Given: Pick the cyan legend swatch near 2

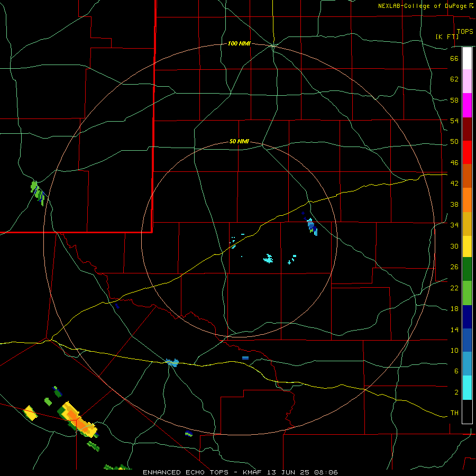Looking at the screenshot, I should point(467,388).
